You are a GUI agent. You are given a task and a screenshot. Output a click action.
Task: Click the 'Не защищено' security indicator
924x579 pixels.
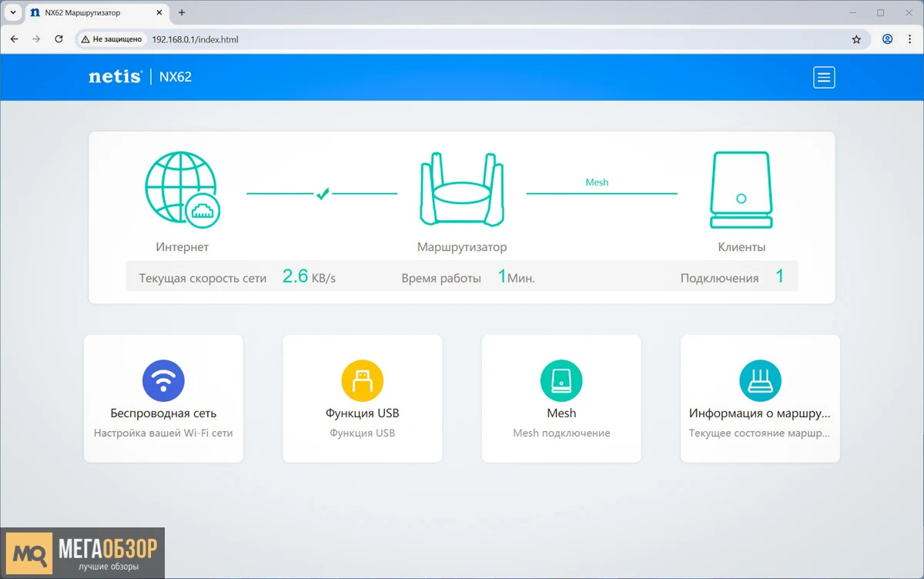pyautogui.click(x=112, y=39)
